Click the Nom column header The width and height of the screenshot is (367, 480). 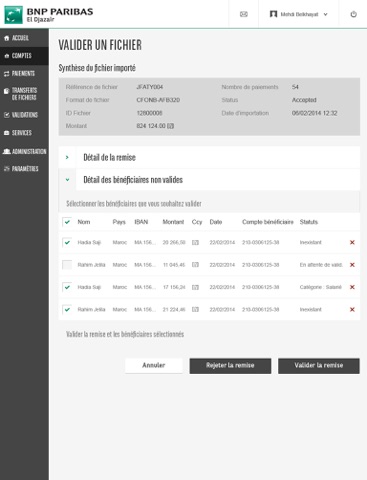click(84, 222)
